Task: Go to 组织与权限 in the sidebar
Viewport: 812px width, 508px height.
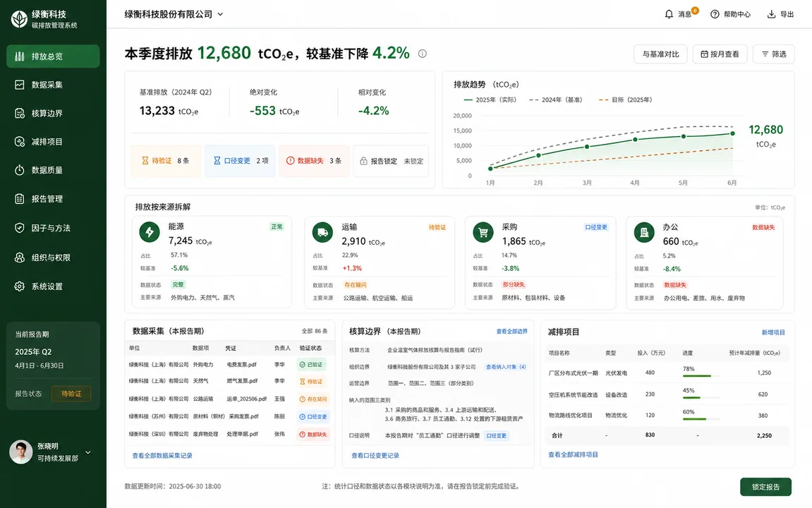Action: [53, 258]
